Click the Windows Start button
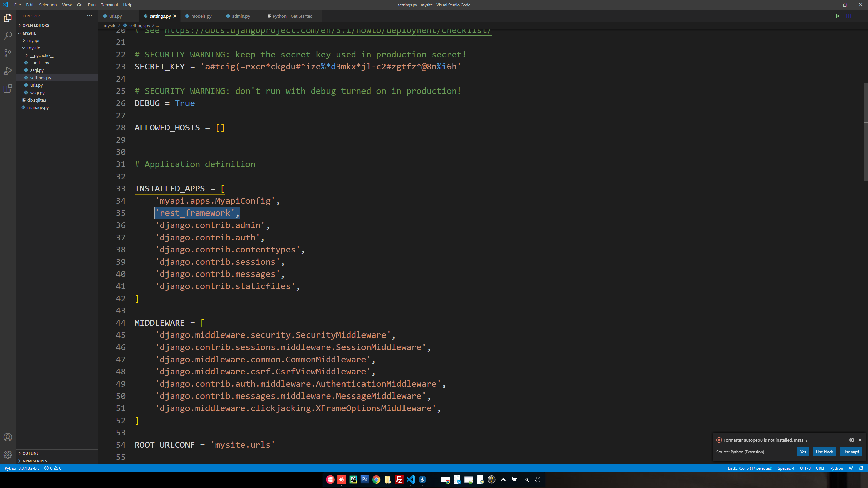Screen dimensions: 868x488 (x=330, y=480)
